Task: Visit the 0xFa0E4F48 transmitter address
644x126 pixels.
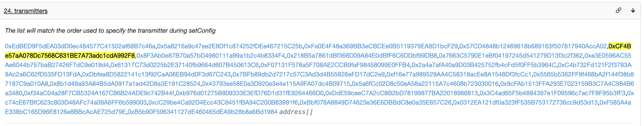Action: pos(381,46)
